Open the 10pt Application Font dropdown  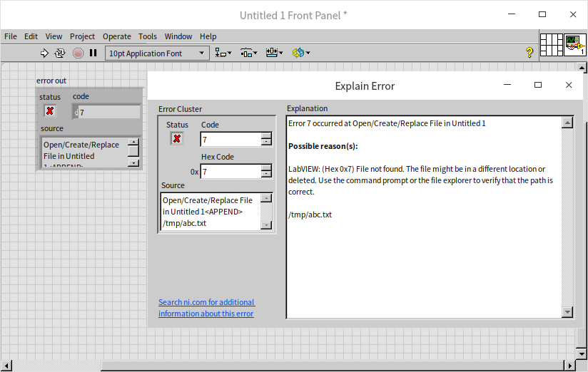(x=157, y=53)
